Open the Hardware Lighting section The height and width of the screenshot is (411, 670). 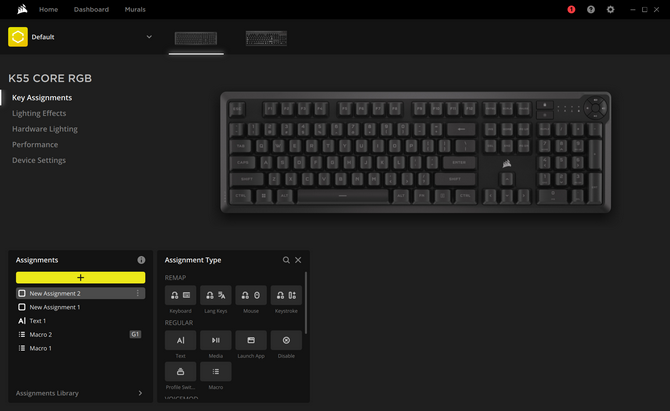pyautogui.click(x=45, y=129)
